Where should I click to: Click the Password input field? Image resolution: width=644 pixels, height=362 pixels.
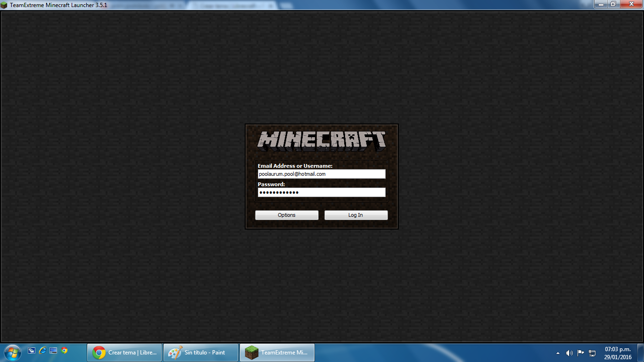[322, 192]
